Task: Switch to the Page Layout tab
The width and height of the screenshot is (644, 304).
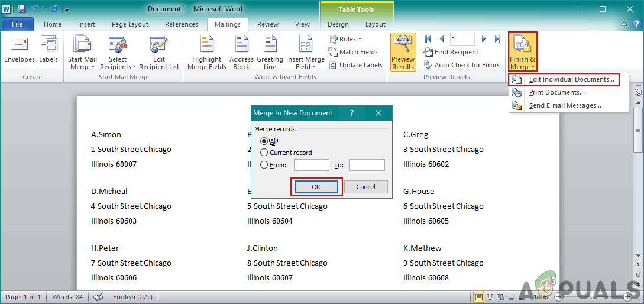Action: 130,24
